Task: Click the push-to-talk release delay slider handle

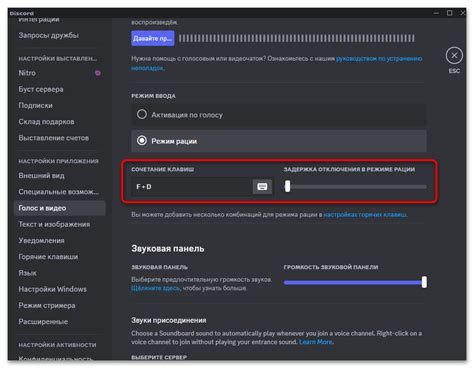Action: (x=287, y=186)
